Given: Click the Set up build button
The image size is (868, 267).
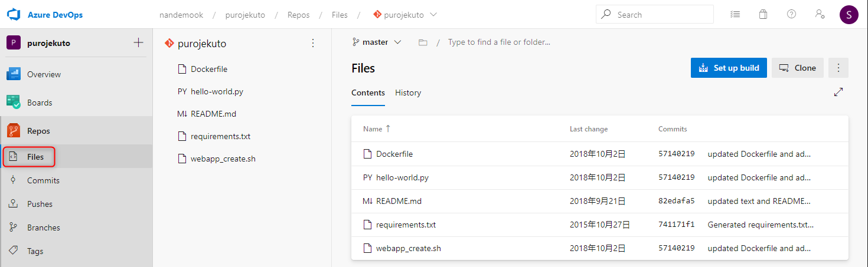Looking at the screenshot, I should 729,68.
